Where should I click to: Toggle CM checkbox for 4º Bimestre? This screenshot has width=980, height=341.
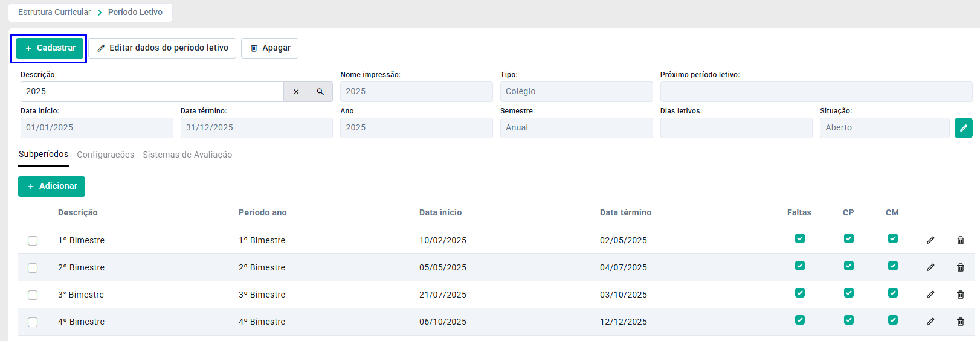[893, 320]
